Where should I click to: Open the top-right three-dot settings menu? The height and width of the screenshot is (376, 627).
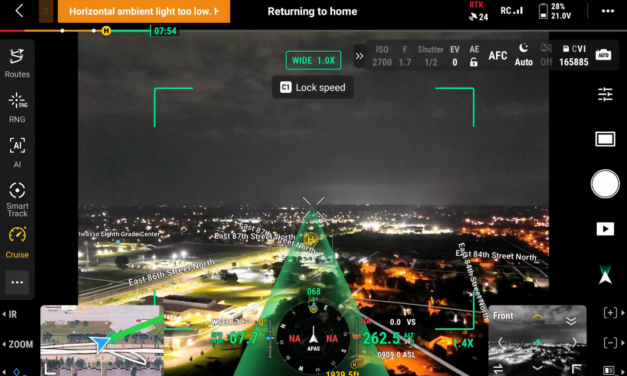[x=608, y=11]
